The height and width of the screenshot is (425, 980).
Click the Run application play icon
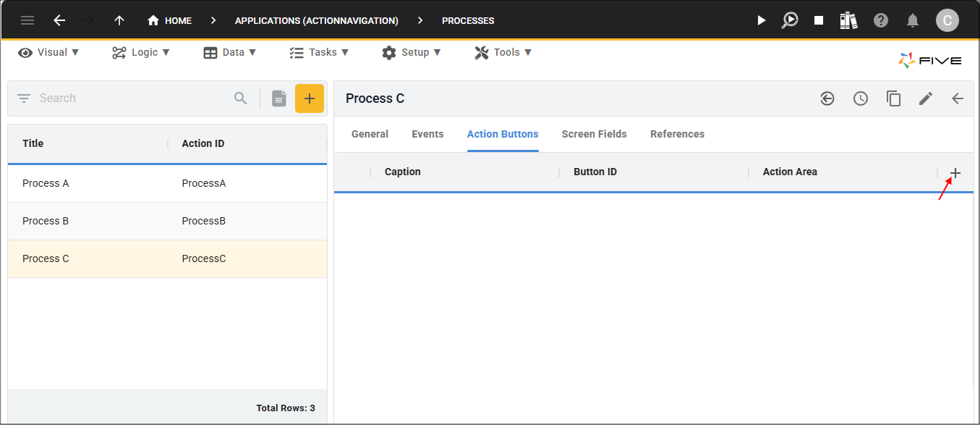click(x=761, y=20)
